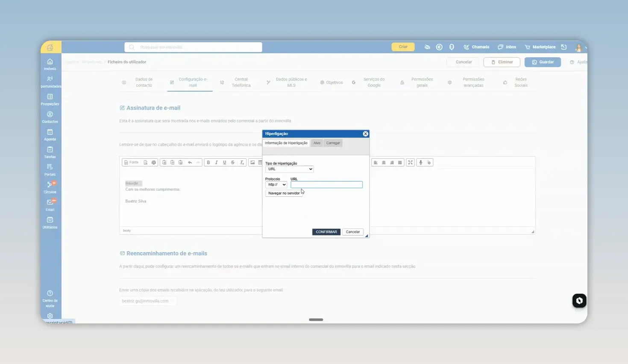
Task: Switch to the Carregar tab
Action: point(333,143)
